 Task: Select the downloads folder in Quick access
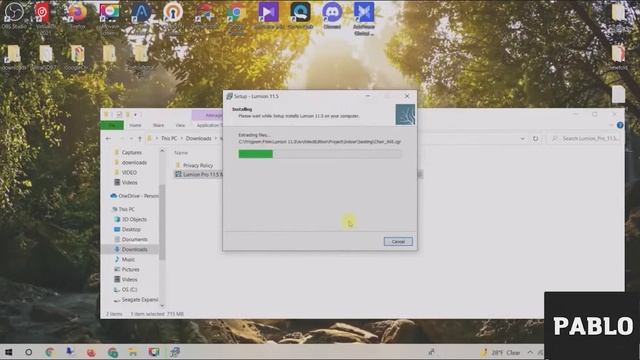click(x=134, y=162)
